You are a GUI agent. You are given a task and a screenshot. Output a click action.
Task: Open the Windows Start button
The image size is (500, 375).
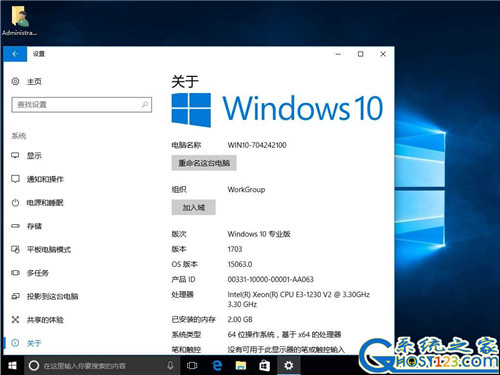(12, 366)
